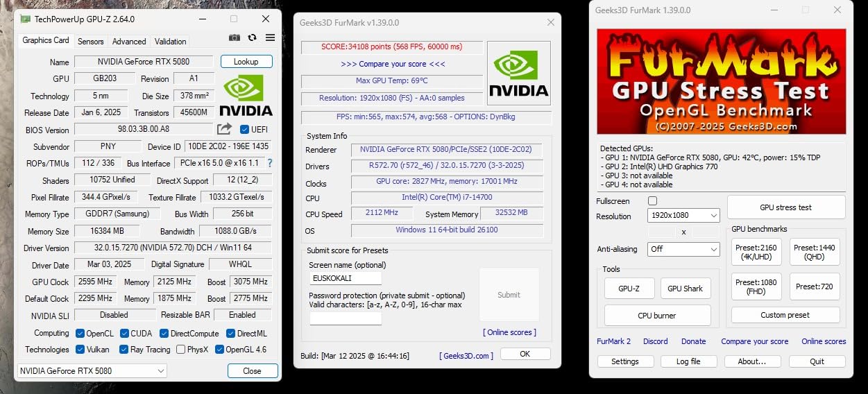The height and width of the screenshot is (394, 868).
Task: Open the [ Online scores ] link in score window
Action: [509, 332]
